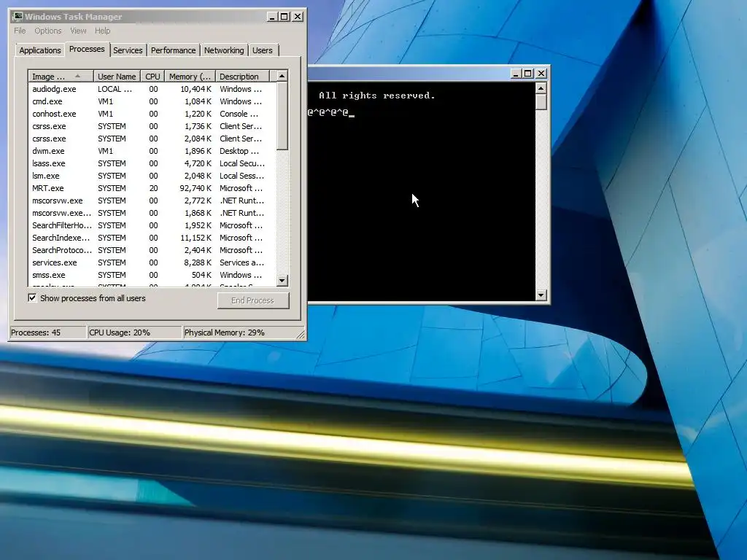Click the Task Manager title bar icon
The height and width of the screenshot is (560, 747).
(x=18, y=17)
